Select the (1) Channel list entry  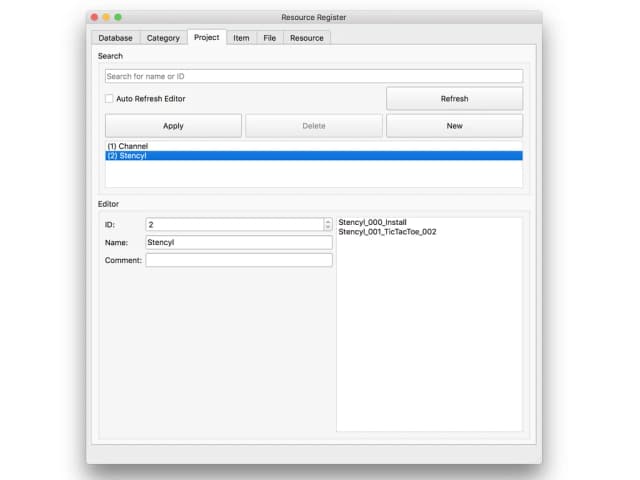[313, 146]
